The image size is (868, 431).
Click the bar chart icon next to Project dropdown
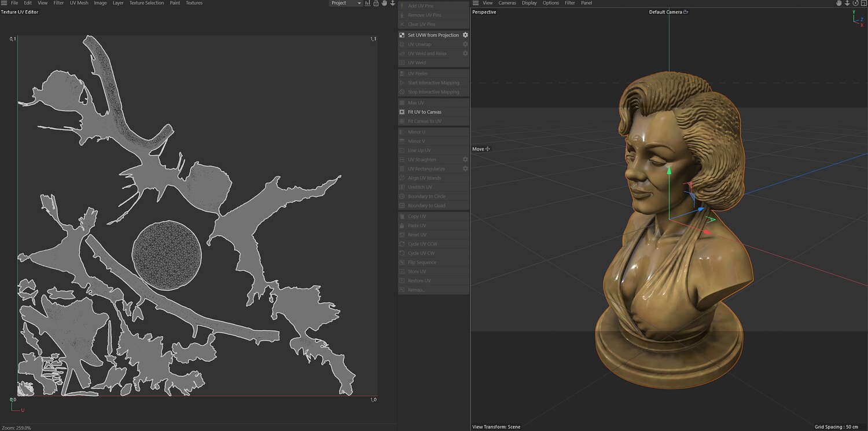(367, 3)
